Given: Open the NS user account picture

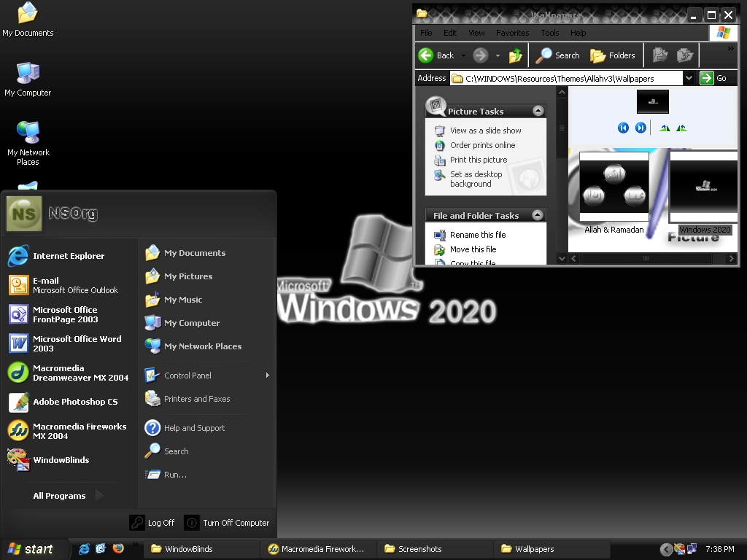Looking at the screenshot, I should click(x=24, y=214).
